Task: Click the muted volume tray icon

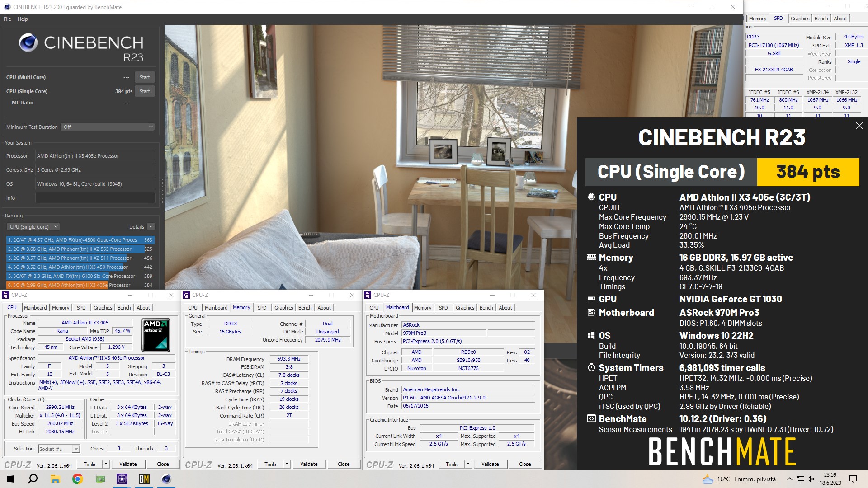Action: click(811, 479)
